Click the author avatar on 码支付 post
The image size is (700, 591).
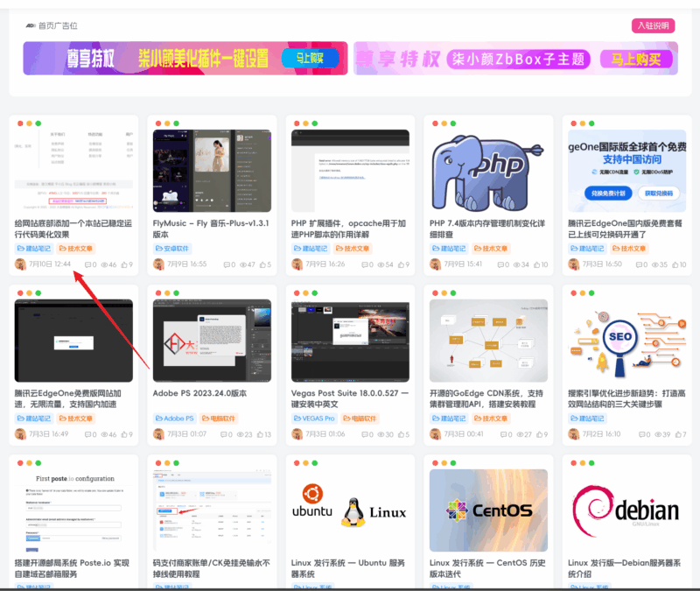pyautogui.click(x=160, y=588)
